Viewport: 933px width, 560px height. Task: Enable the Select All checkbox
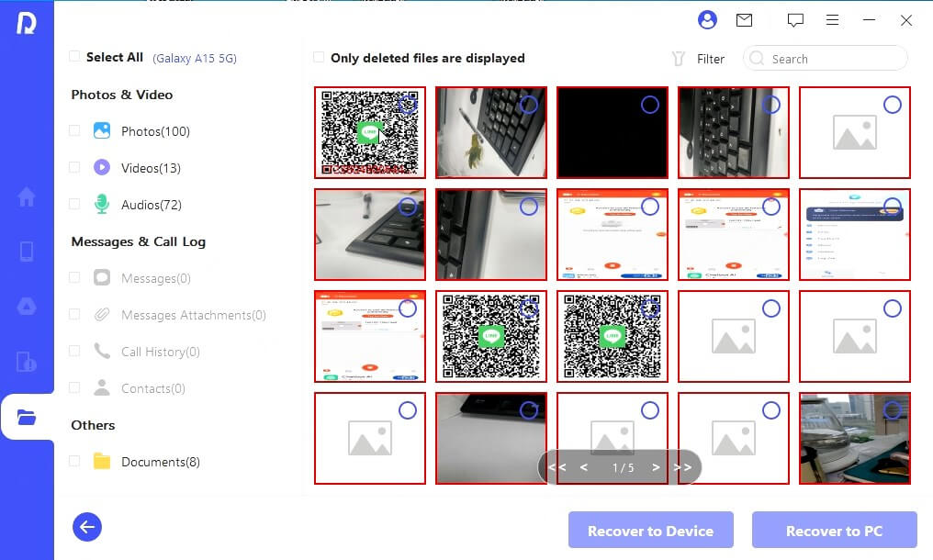tap(74, 56)
